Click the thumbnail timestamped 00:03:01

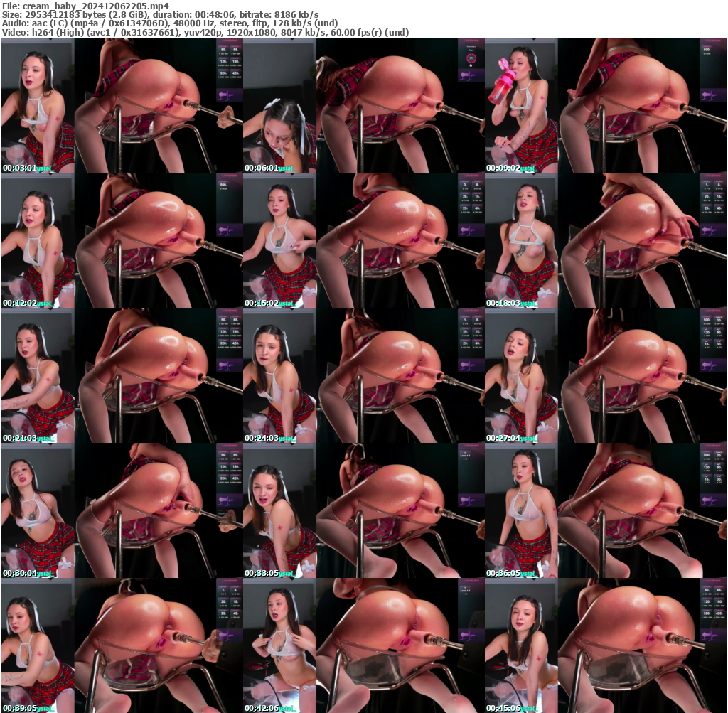(122, 105)
